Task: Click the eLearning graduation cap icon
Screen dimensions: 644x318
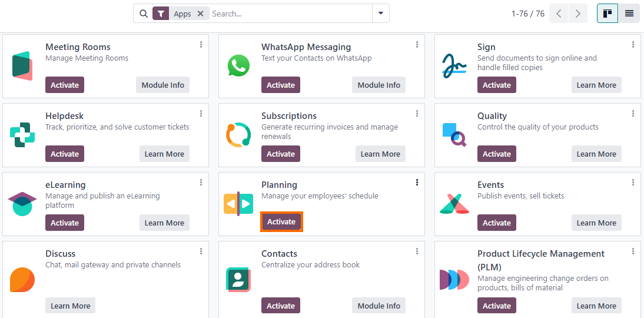Action: [22, 204]
